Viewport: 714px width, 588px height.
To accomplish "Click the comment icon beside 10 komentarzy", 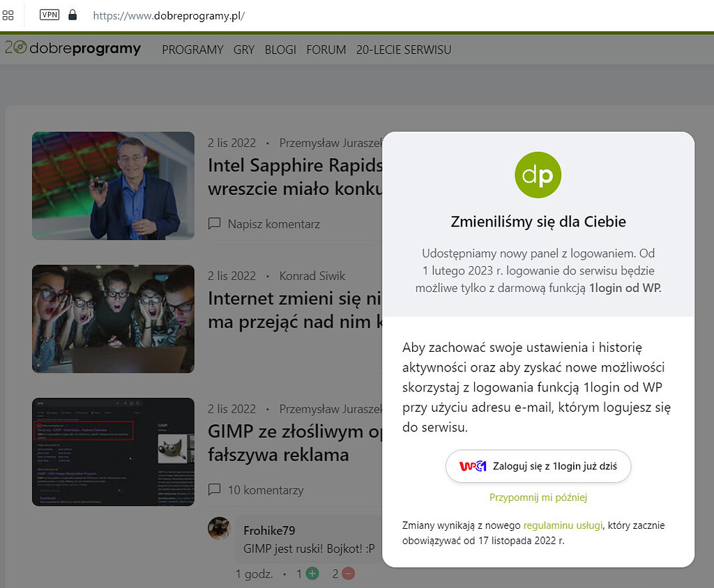I will (x=214, y=490).
